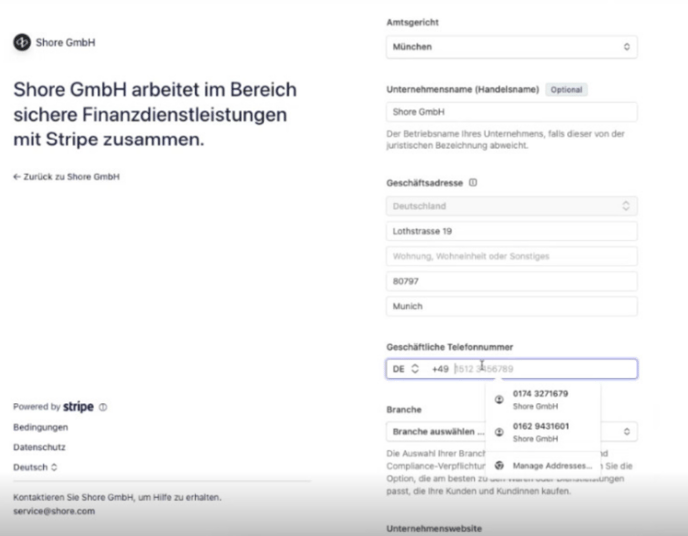This screenshot has width=688, height=536.
Task: Open the Bedingungen link
Action: coord(36,427)
